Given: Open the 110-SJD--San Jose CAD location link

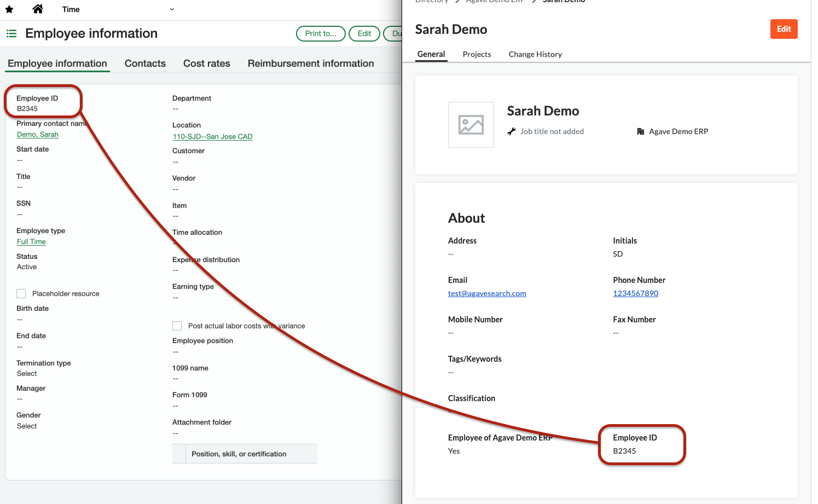Looking at the screenshot, I should pyautogui.click(x=212, y=137).
